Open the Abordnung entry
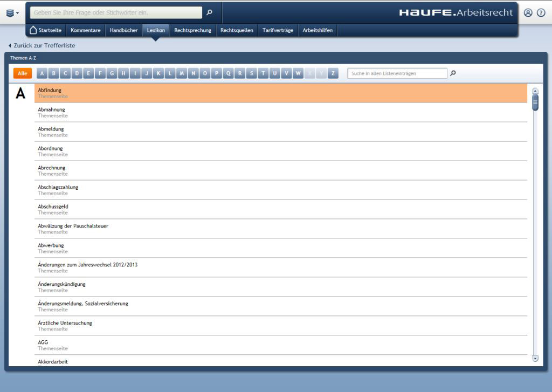 tap(280, 151)
